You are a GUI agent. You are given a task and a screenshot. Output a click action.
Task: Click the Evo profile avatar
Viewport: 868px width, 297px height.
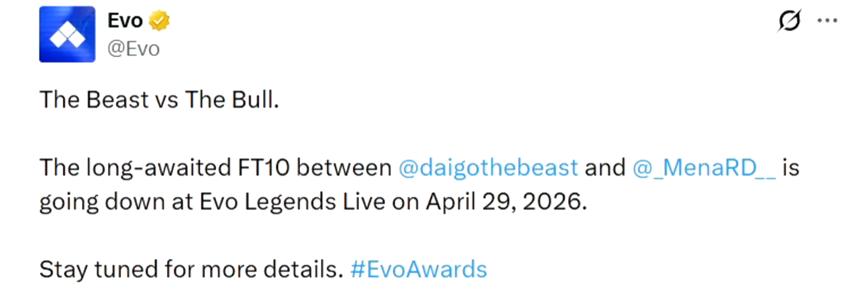(x=67, y=34)
